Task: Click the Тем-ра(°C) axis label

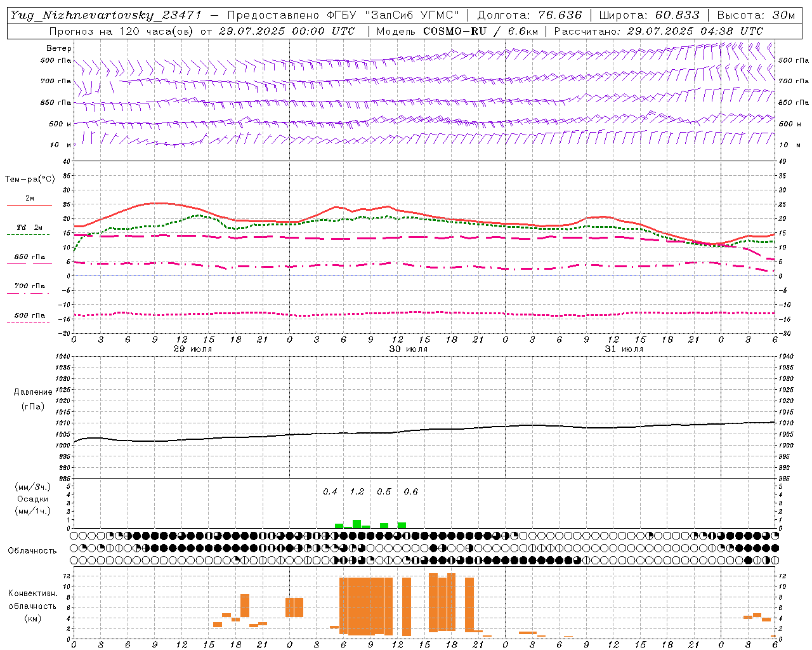Action: [x=30, y=180]
